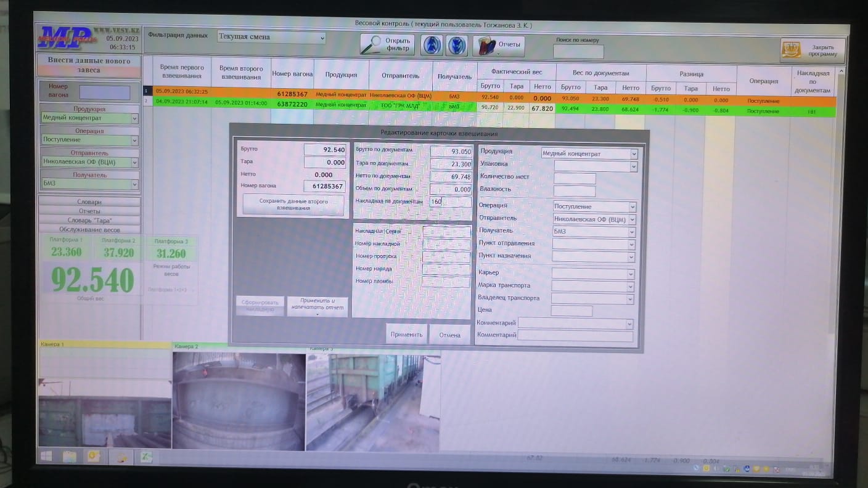Screen dimensions: 868x488
Task: Open the filter with magnifier button
Action: (x=387, y=45)
